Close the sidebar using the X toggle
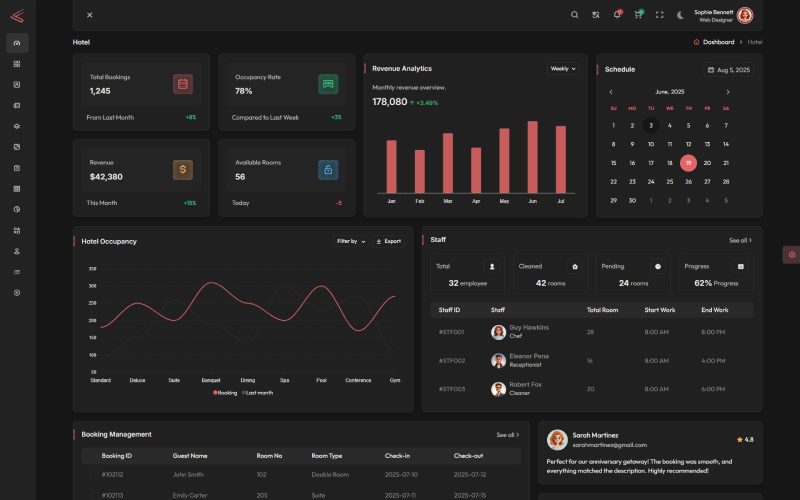The image size is (800, 500). point(89,15)
